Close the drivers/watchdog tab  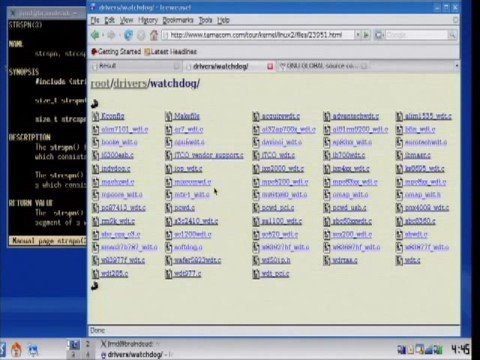[x=270, y=67]
